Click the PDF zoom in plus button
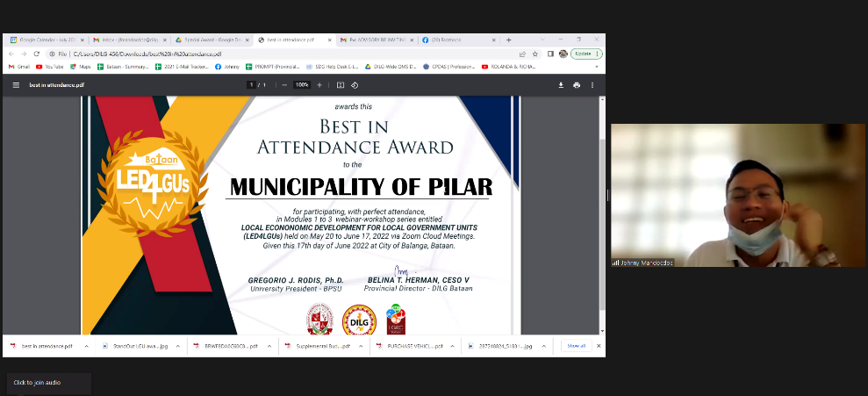This screenshot has width=868, height=396. (x=319, y=85)
